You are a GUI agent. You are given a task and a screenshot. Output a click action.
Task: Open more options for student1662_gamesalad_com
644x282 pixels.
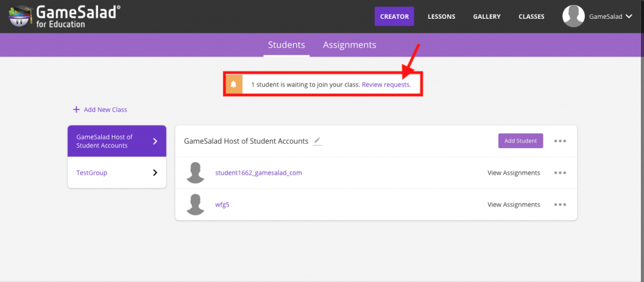[x=560, y=173]
